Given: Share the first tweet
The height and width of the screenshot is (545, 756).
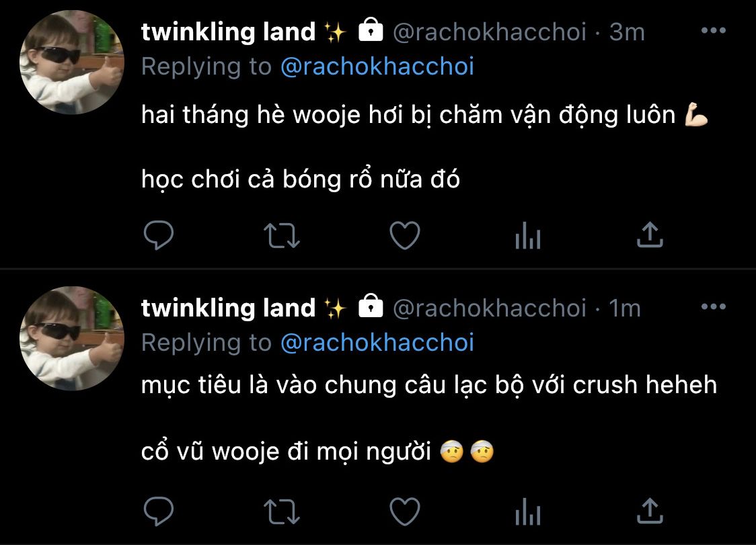Looking at the screenshot, I should pos(650,235).
